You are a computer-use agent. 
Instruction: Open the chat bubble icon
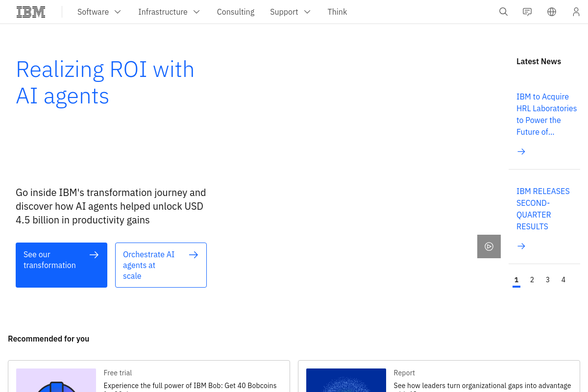click(x=527, y=12)
